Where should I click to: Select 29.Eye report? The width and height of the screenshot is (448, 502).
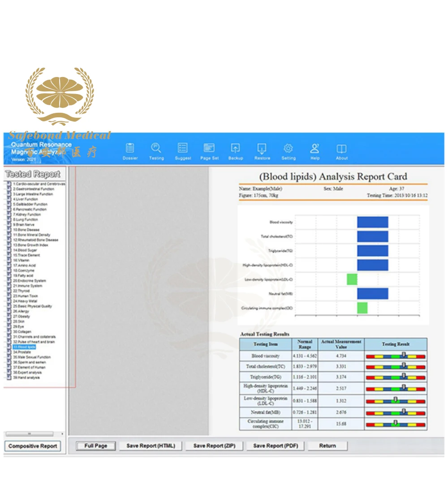(18, 326)
